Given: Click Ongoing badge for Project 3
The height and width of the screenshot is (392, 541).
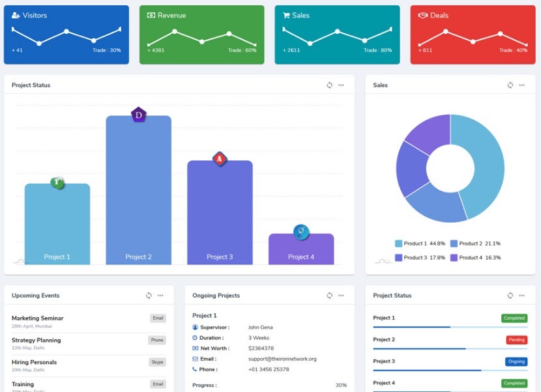Looking at the screenshot, I should point(516,361).
